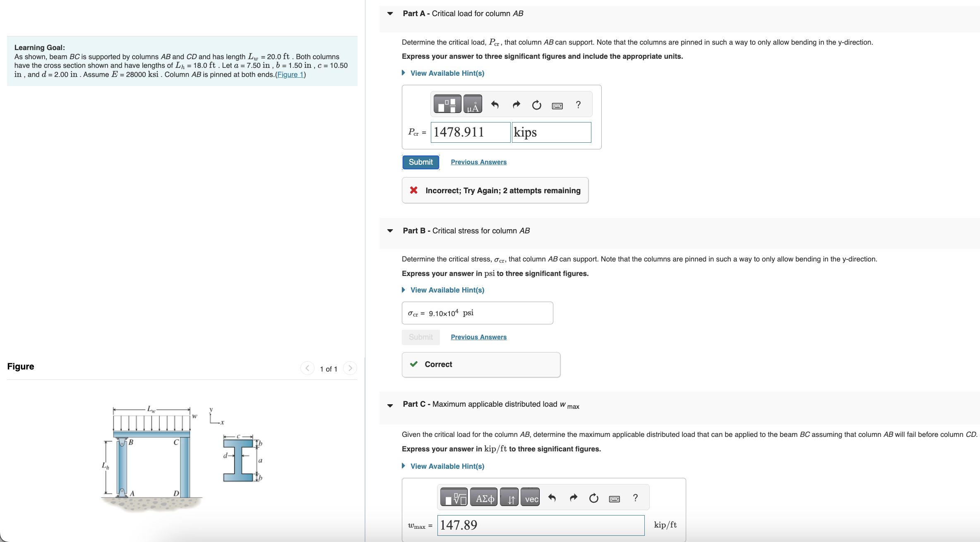The image size is (980, 542).
Task: Undo last change in the Part A answer box
Action: tap(495, 105)
